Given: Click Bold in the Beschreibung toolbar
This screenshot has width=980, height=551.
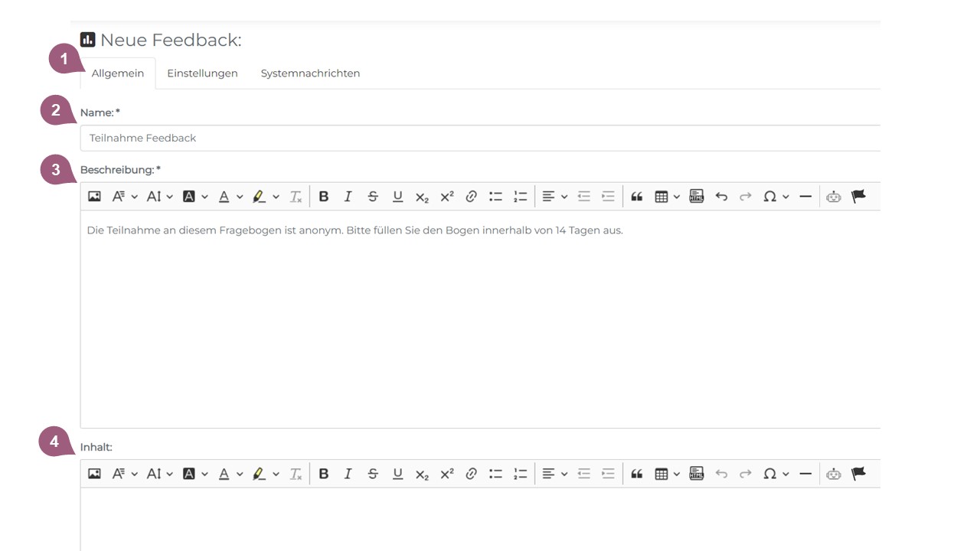Looking at the screenshot, I should (x=324, y=197).
